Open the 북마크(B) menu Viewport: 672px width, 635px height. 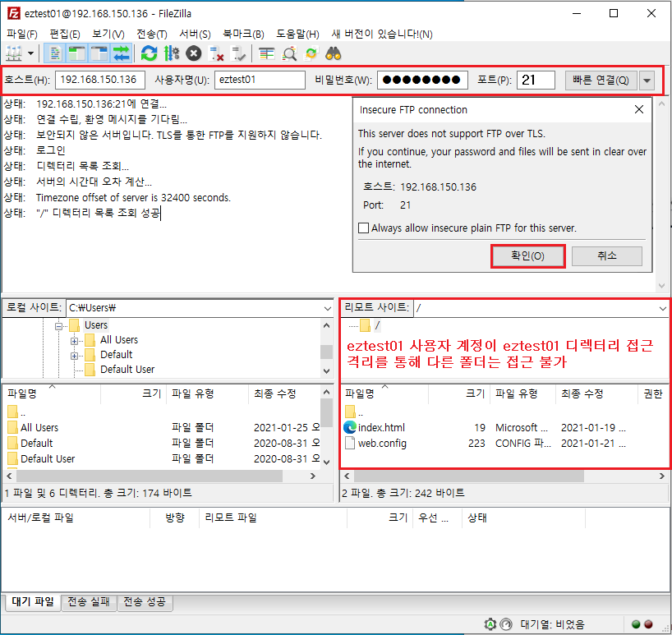coord(243,34)
